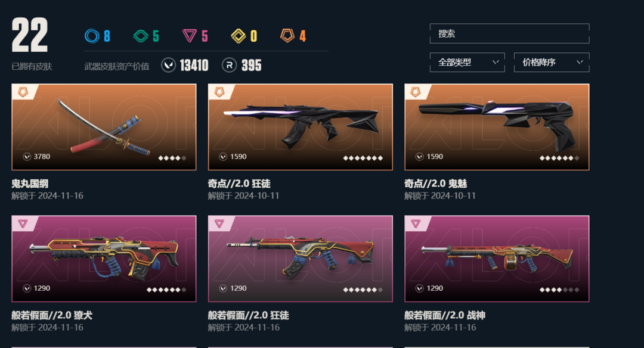Click the tier badge on 鬼丸国纲 card
Image resolution: width=644 pixels, height=348 pixels.
click(x=23, y=92)
